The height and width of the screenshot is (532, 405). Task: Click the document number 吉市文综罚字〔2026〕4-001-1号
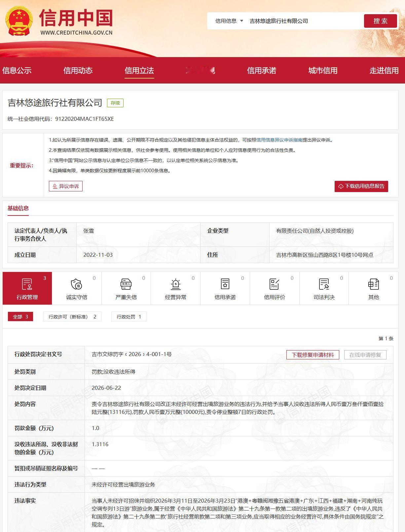132,354
